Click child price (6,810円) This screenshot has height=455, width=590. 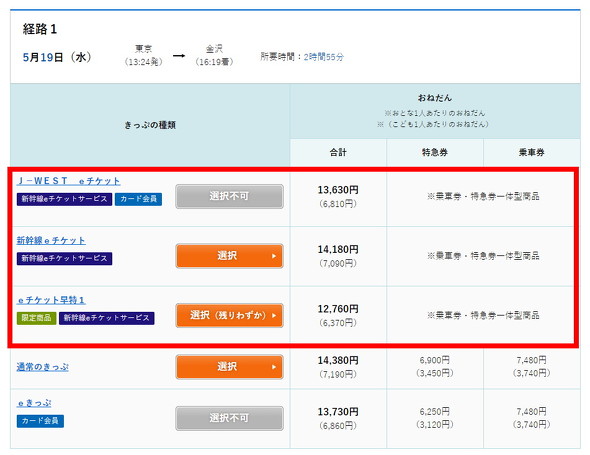[338, 204]
